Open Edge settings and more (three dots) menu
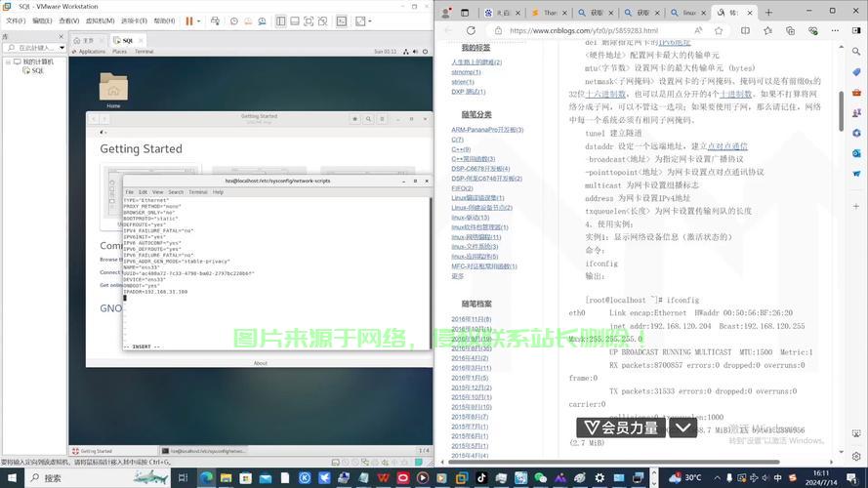This screenshot has height=488, width=868. pos(835,30)
